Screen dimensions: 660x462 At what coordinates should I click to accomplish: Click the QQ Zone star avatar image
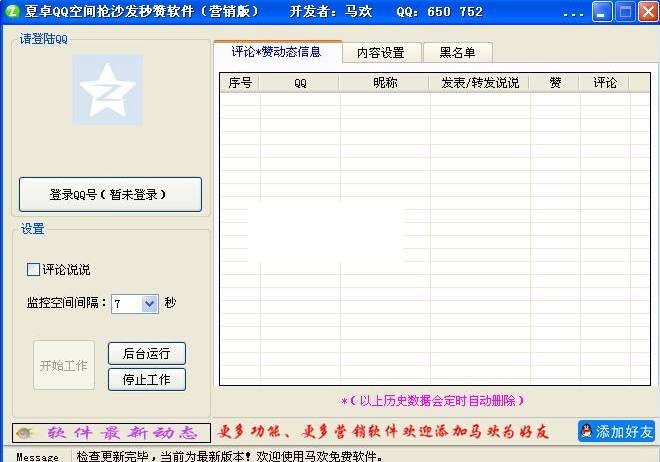pos(107,90)
